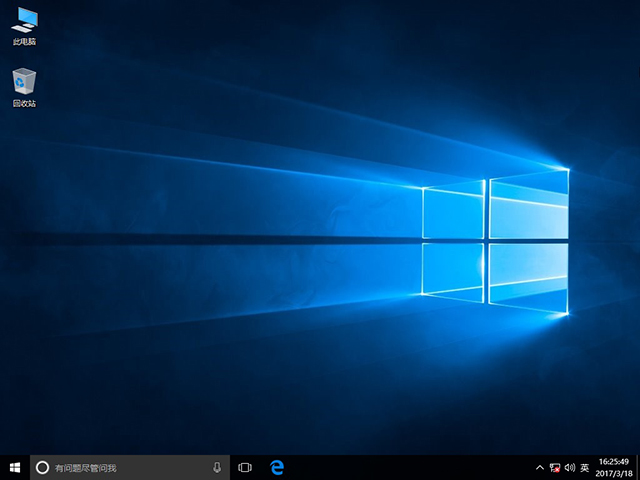Image resolution: width=640 pixels, height=480 pixels.
Task: Open the clock showing 16:25:49
Action: [x=613, y=462]
